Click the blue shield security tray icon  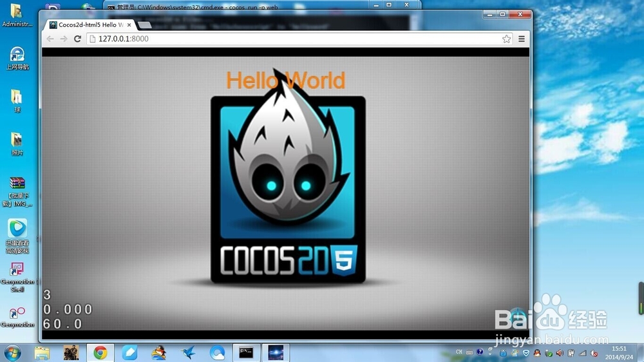tap(526, 353)
